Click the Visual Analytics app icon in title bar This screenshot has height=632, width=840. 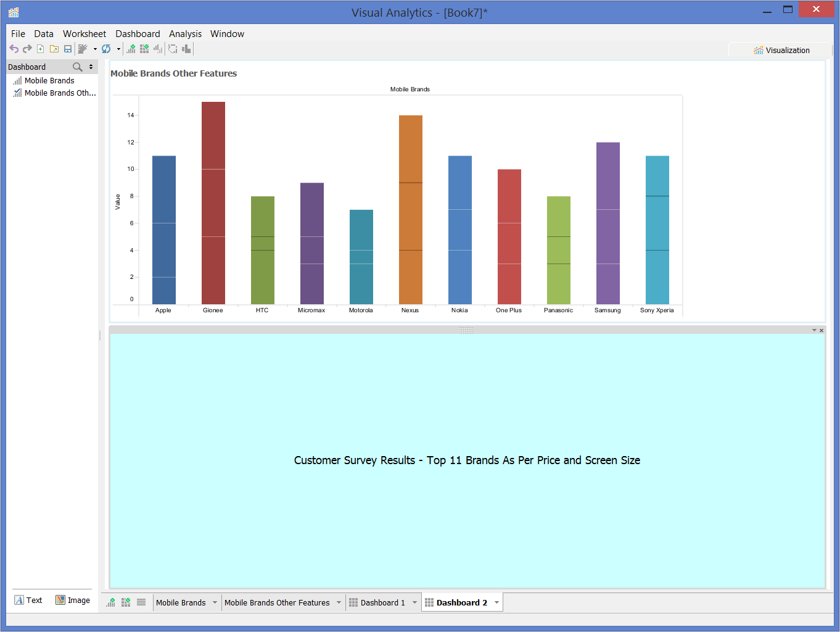tap(14, 12)
